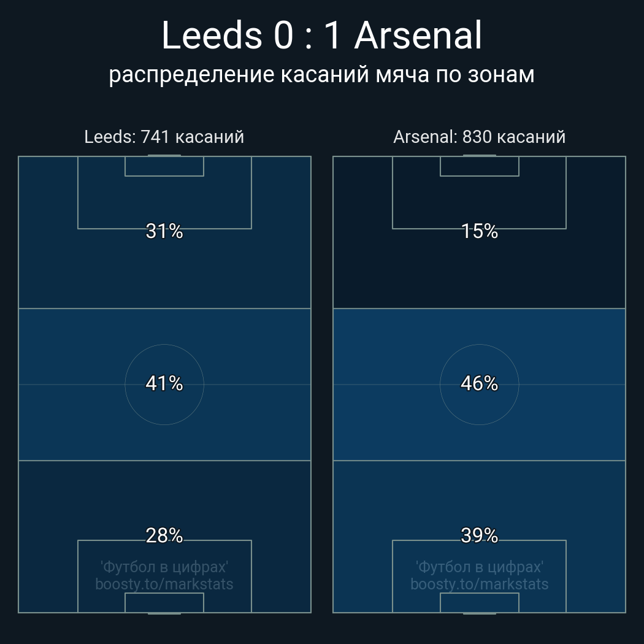Image resolution: width=644 pixels, height=644 pixels.
Task: Click the 46% midfield value for Arsenal
Action: click(x=480, y=383)
